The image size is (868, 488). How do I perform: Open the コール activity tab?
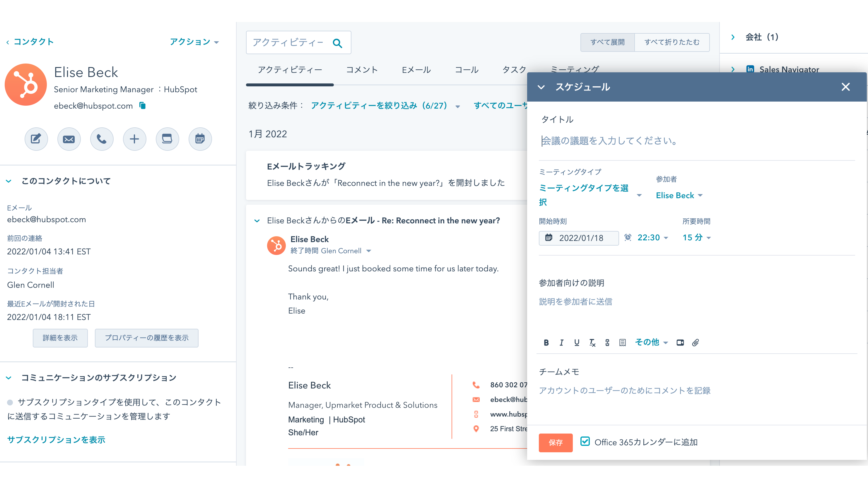(x=467, y=70)
